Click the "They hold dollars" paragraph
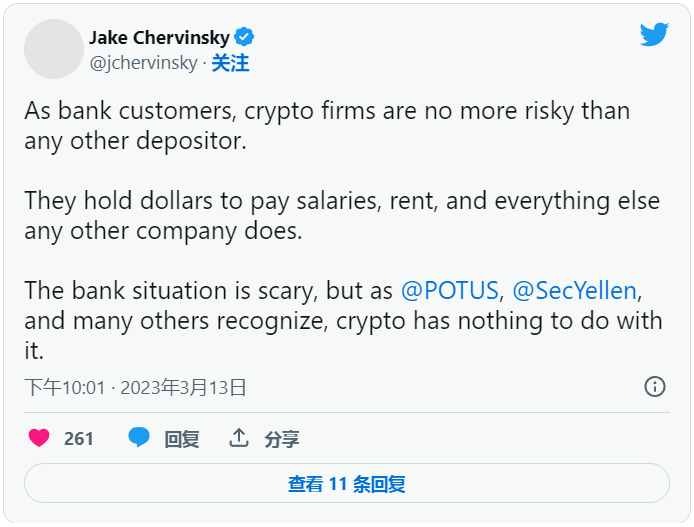694x527 pixels. point(341,215)
